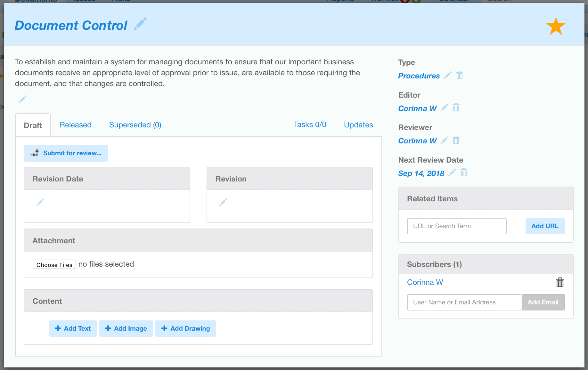588x370 pixels.
Task: Click the Attachment section header
Action: point(198,240)
